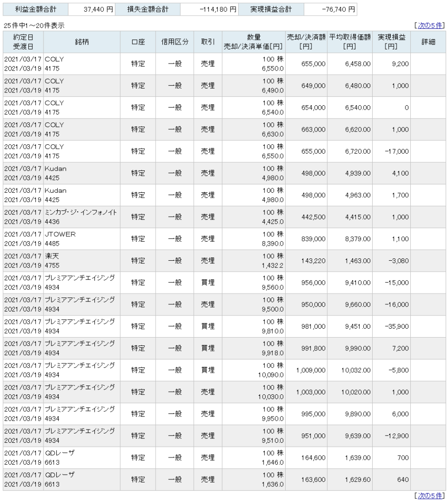
Task: Click the 利益金額合計 label
Action: point(35,10)
